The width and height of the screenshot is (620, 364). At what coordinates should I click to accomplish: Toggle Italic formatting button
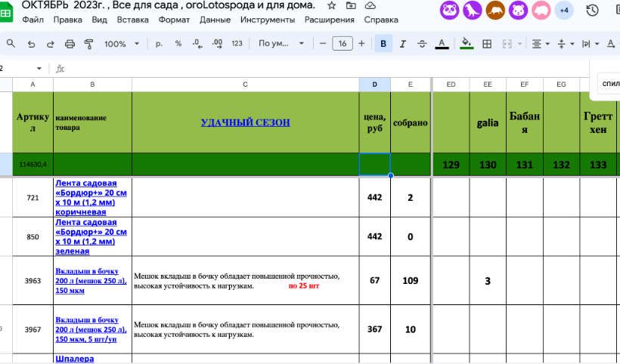402,44
